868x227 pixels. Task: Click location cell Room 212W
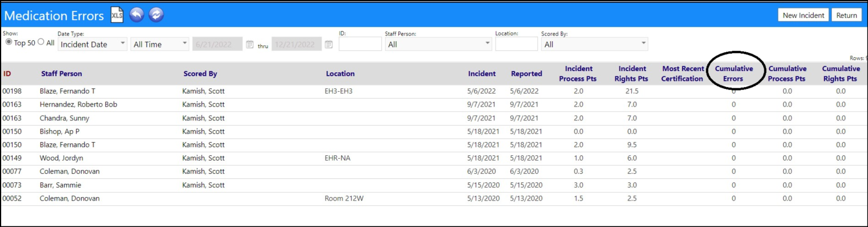coord(343,198)
